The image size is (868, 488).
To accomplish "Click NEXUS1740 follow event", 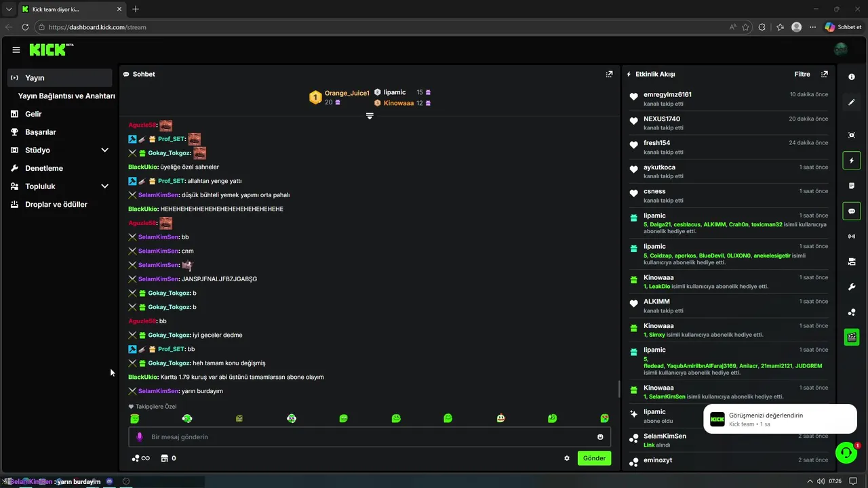I will coord(729,123).
